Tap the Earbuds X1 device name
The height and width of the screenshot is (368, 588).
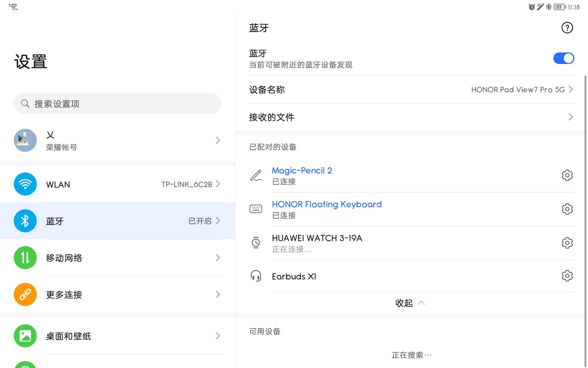tap(294, 276)
